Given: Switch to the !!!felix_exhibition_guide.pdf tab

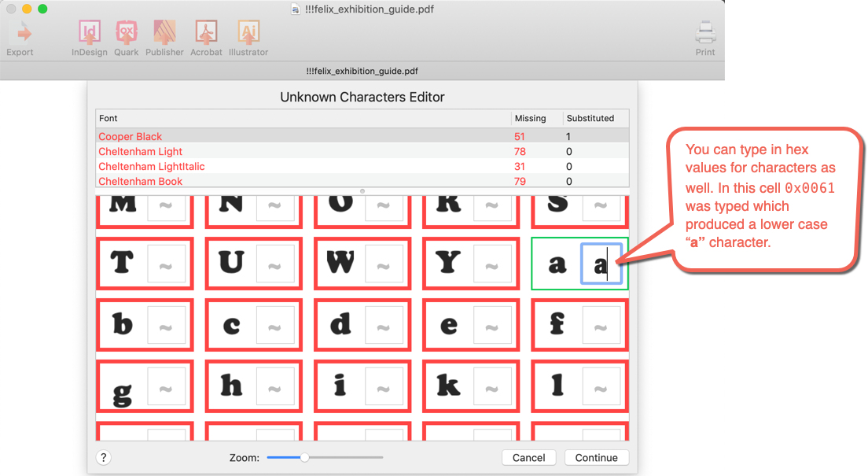Looking at the screenshot, I should 362,70.
